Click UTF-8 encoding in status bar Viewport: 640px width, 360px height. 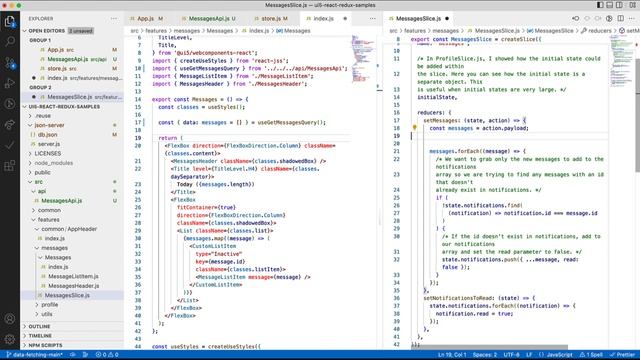(x=511, y=355)
